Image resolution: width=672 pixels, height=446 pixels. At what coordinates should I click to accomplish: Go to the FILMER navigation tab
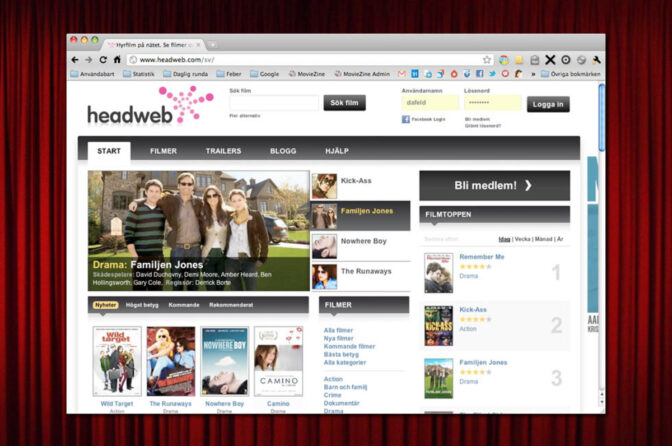[x=163, y=151]
